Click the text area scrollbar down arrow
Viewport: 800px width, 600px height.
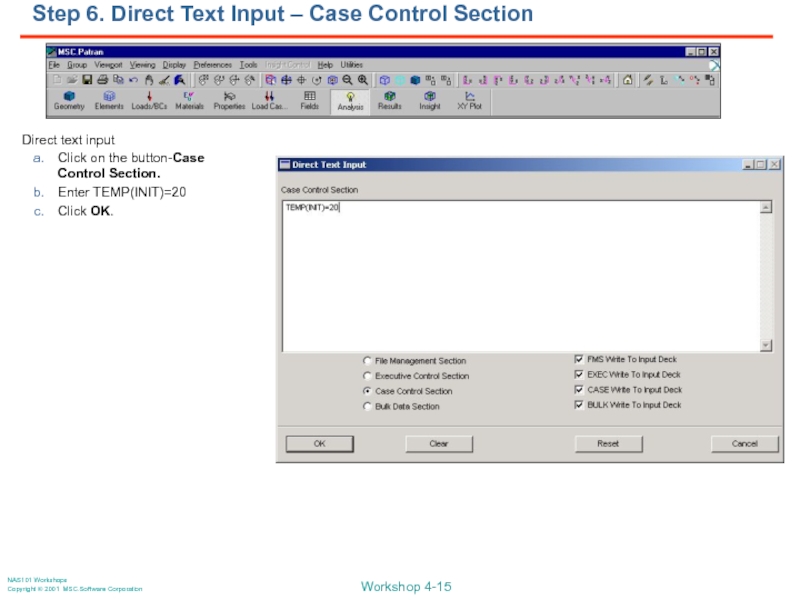pyautogui.click(x=766, y=345)
